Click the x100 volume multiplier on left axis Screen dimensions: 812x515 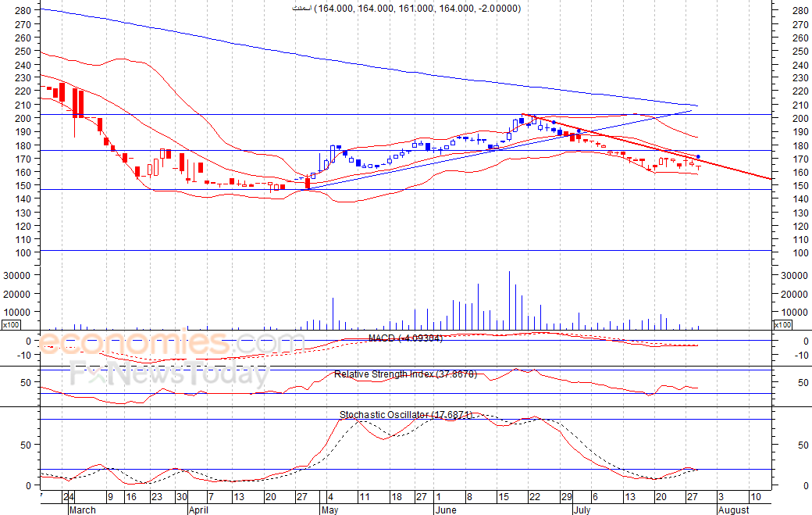11,325
